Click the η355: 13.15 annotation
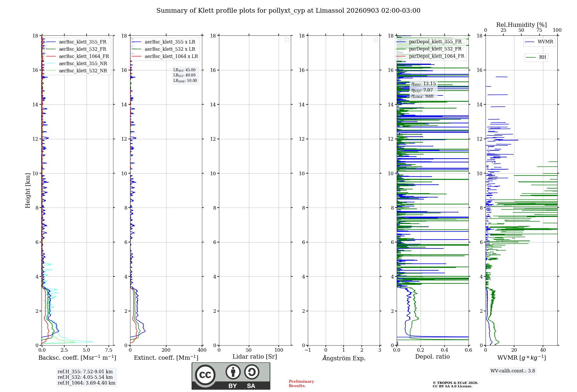Image resolution: width=577 pixels, height=392 pixels. (424, 84)
